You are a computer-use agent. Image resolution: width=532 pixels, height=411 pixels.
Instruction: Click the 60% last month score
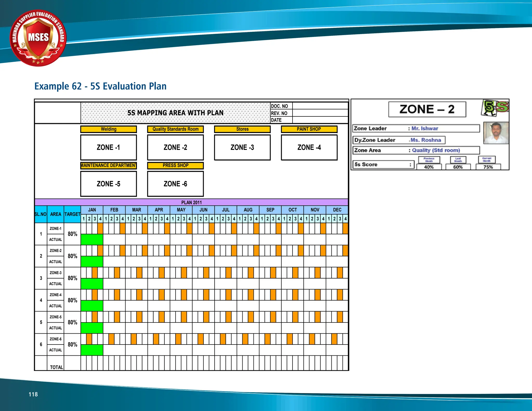458,167
